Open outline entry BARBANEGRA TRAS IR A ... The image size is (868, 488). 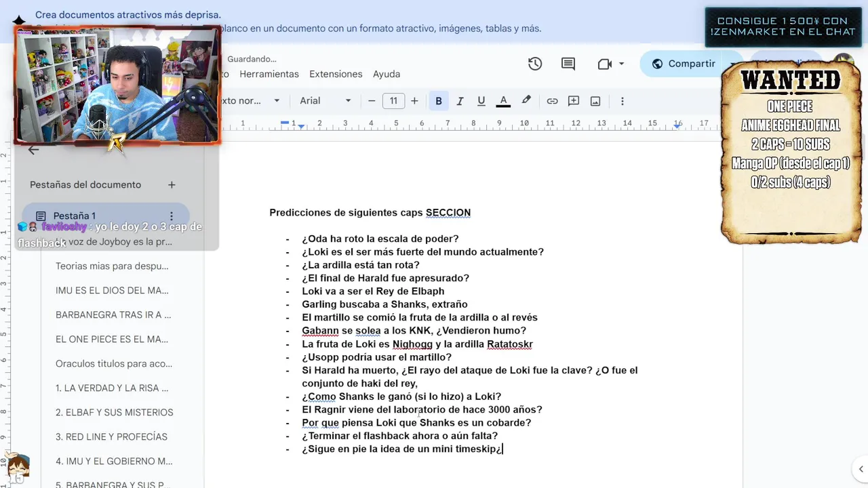pyautogui.click(x=113, y=315)
